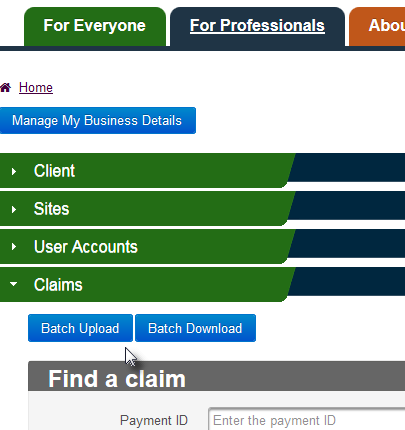This screenshot has height=430, width=405.
Task: Select the Sites accordion heading text
Action: pyautogui.click(x=51, y=209)
